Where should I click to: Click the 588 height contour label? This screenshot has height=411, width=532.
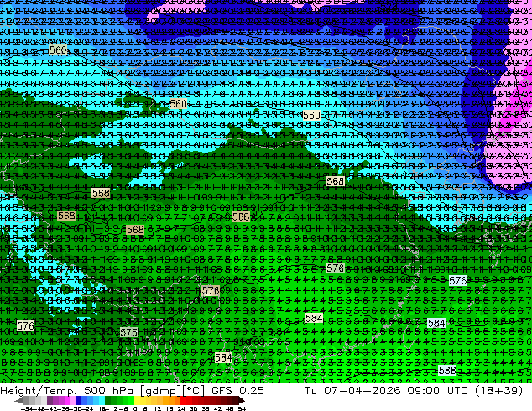point(447,370)
